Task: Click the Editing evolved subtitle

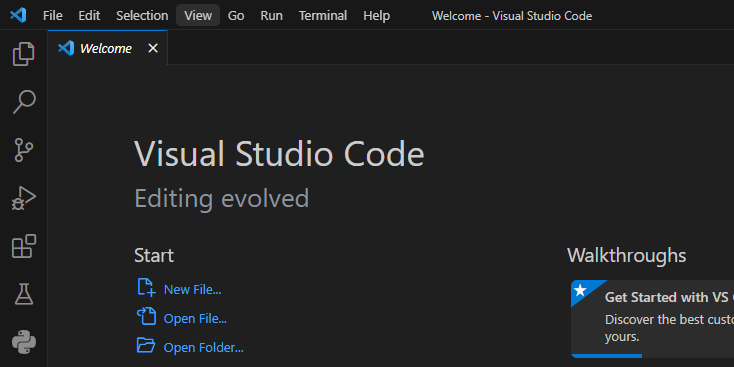Action: pyautogui.click(x=222, y=198)
